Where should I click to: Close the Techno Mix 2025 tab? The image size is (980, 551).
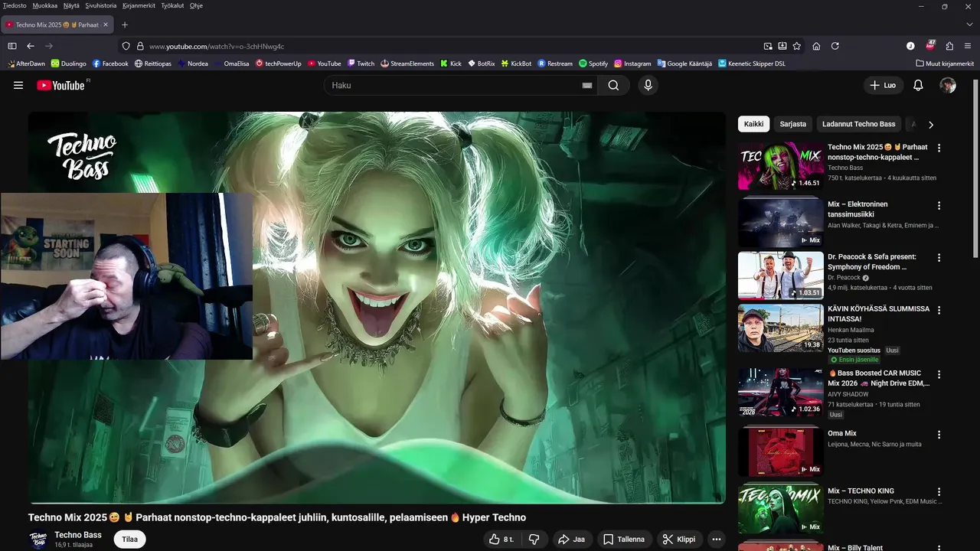click(x=106, y=24)
